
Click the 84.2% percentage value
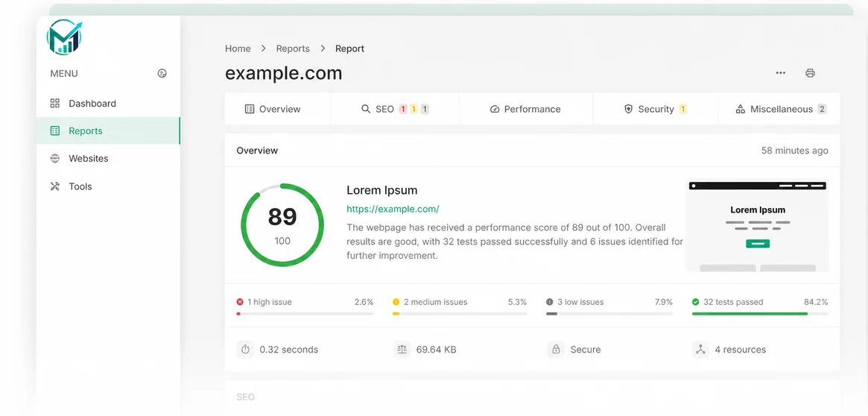[x=816, y=302]
